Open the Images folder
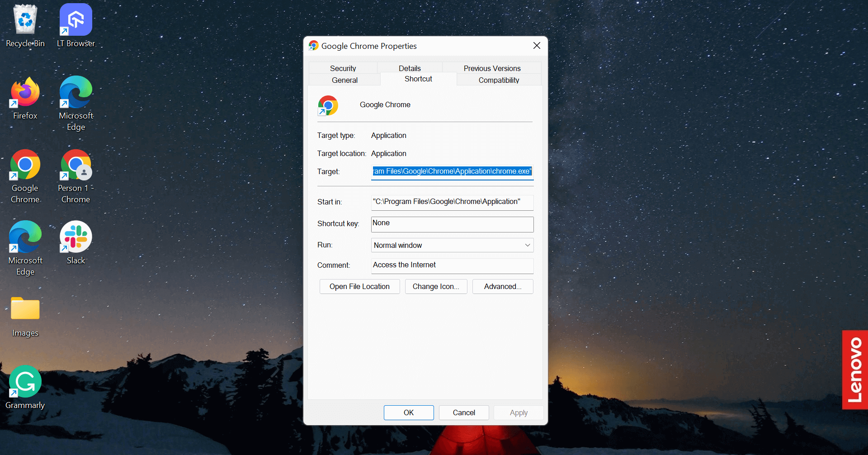Viewport: 868px width, 455px height. click(x=25, y=308)
